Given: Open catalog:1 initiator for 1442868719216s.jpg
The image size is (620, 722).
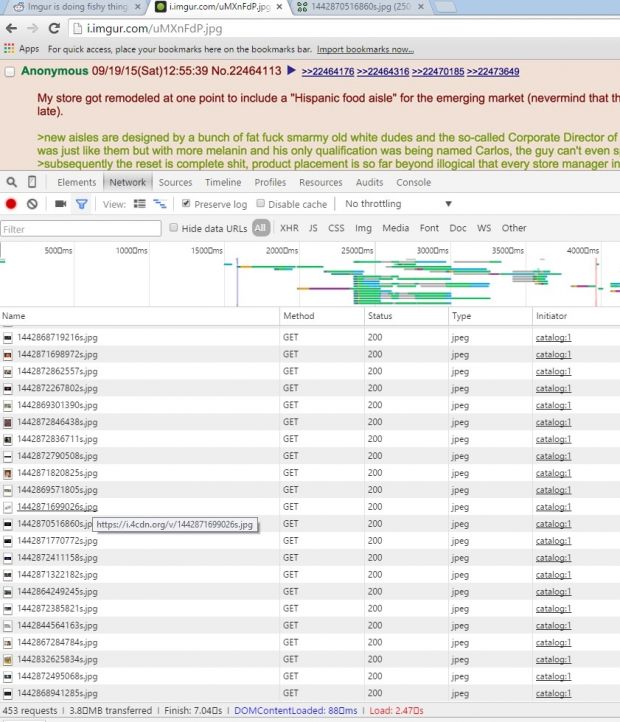Looking at the screenshot, I should pos(553,338).
